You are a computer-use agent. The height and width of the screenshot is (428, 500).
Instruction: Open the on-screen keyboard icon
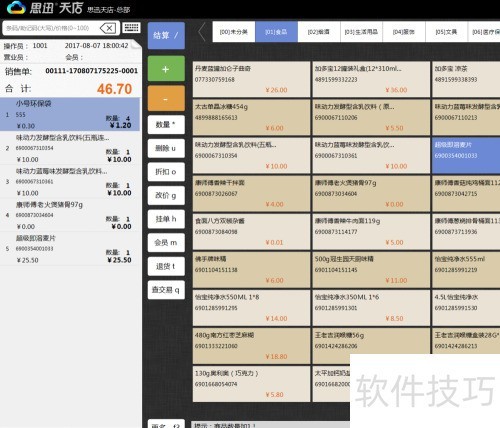point(131,28)
